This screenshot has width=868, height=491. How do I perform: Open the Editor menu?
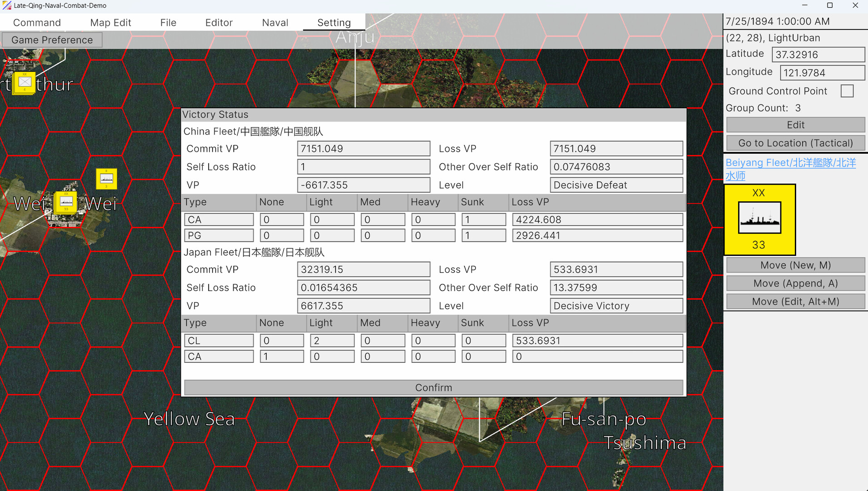pyautogui.click(x=219, y=22)
